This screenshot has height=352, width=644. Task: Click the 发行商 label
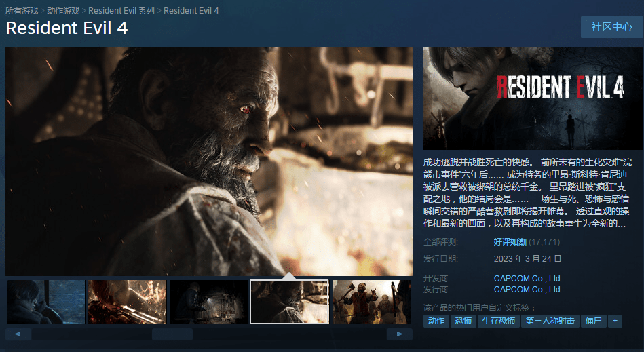tap(436, 289)
